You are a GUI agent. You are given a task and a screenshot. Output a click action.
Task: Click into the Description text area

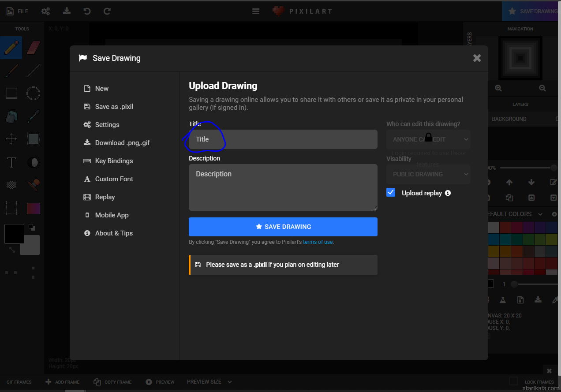coord(283,187)
